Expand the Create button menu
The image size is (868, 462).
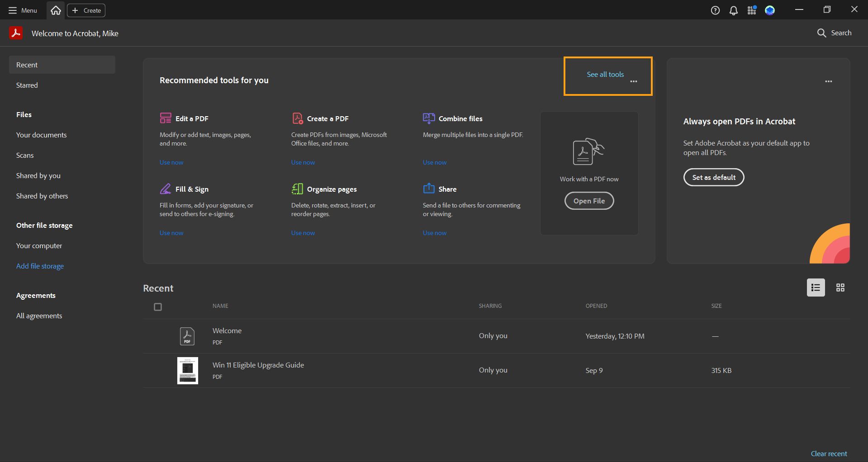coord(86,10)
